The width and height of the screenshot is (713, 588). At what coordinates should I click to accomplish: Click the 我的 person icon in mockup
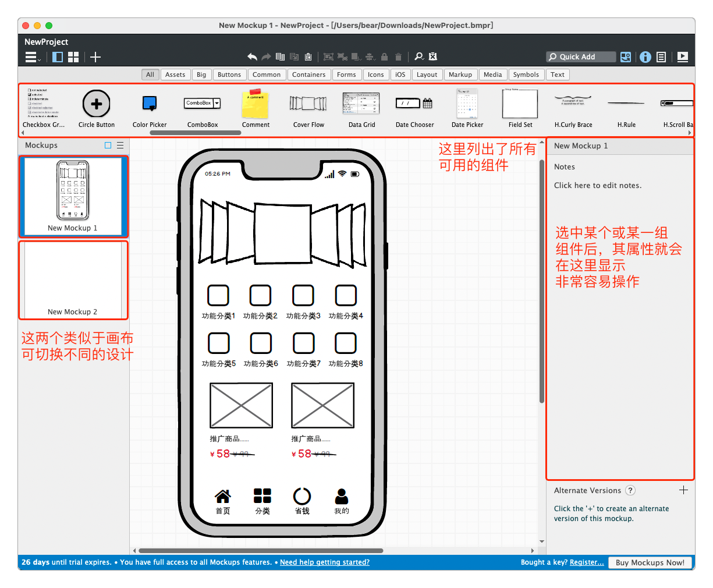coord(342,496)
